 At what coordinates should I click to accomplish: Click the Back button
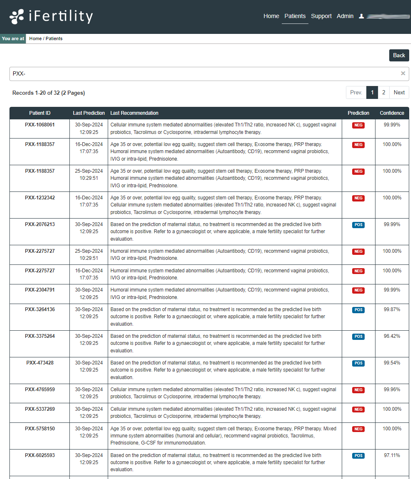[x=399, y=55]
